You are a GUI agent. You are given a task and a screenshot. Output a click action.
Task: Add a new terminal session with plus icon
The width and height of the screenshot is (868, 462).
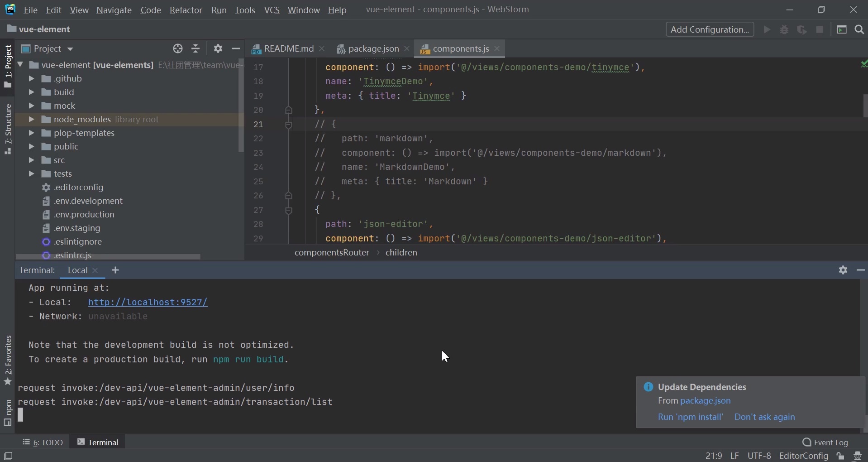115,270
